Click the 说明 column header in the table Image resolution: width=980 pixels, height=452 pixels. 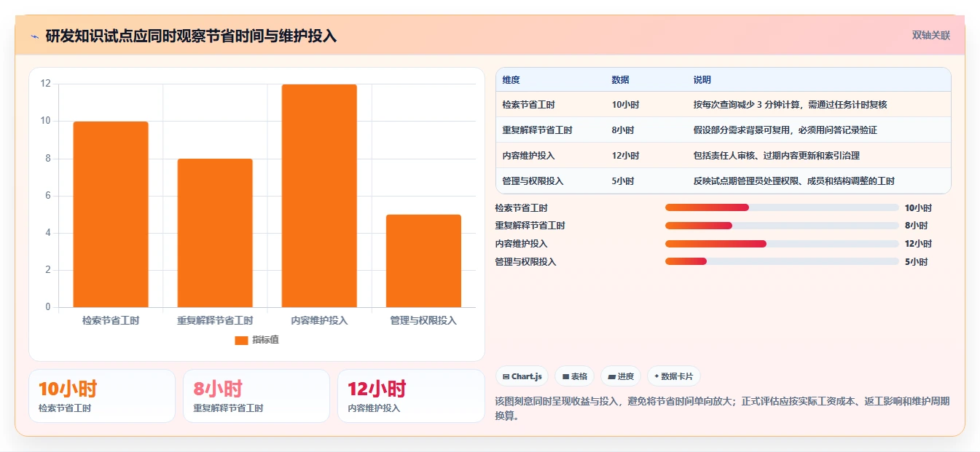[x=702, y=80]
